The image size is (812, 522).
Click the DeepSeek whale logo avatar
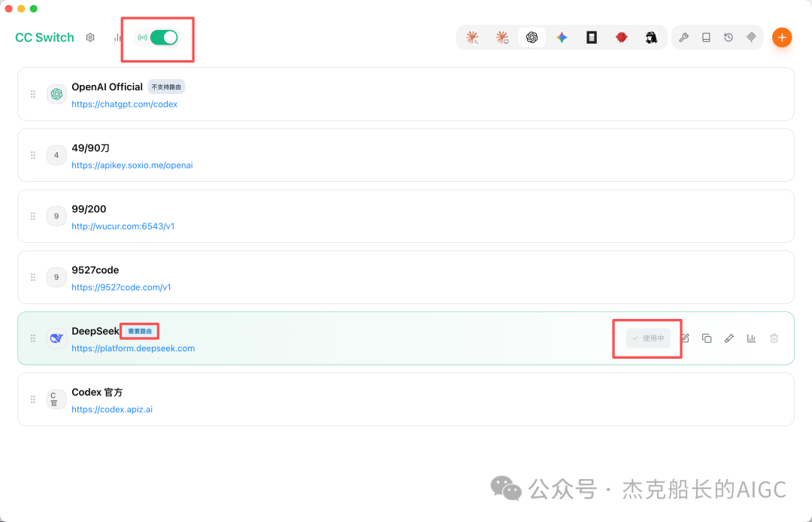56,338
